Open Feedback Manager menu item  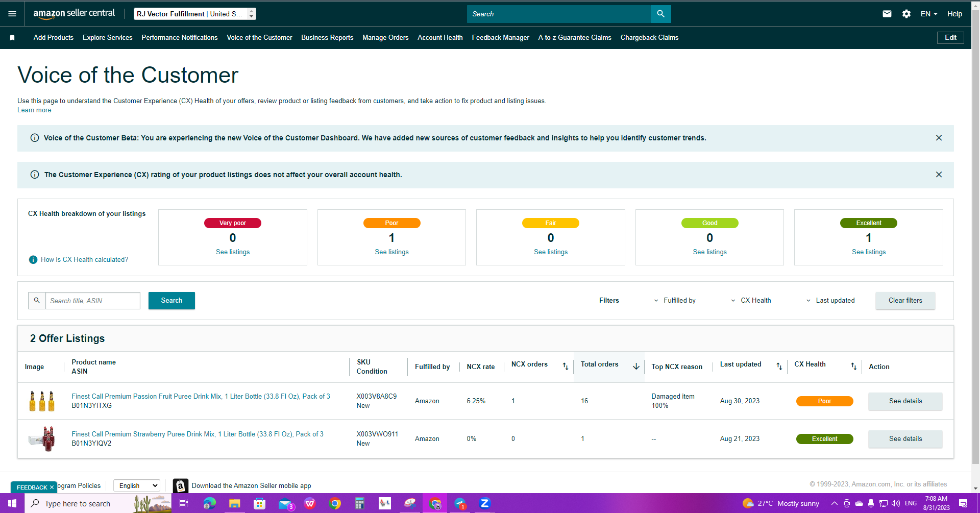501,38
